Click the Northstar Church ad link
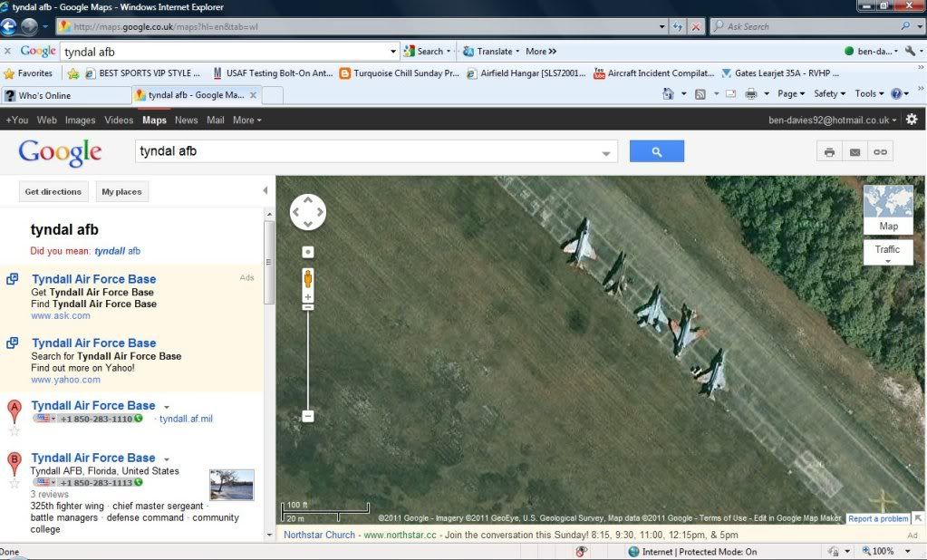The image size is (927, 560). [x=319, y=535]
